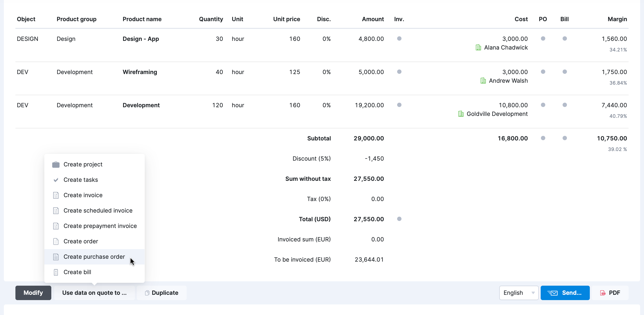Click the cost value 10,800.00
This screenshot has height=315, width=644.
pos(513,105)
